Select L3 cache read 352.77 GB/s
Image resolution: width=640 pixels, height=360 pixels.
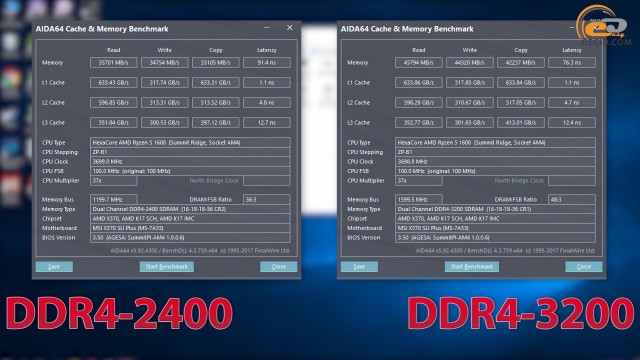coord(419,122)
